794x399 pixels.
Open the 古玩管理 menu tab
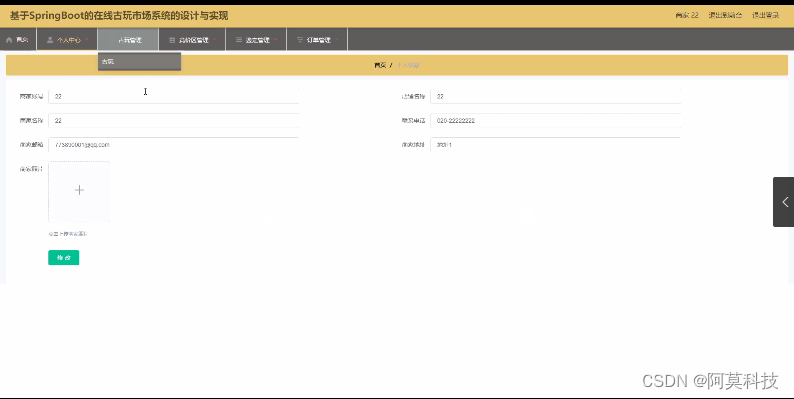(128, 39)
